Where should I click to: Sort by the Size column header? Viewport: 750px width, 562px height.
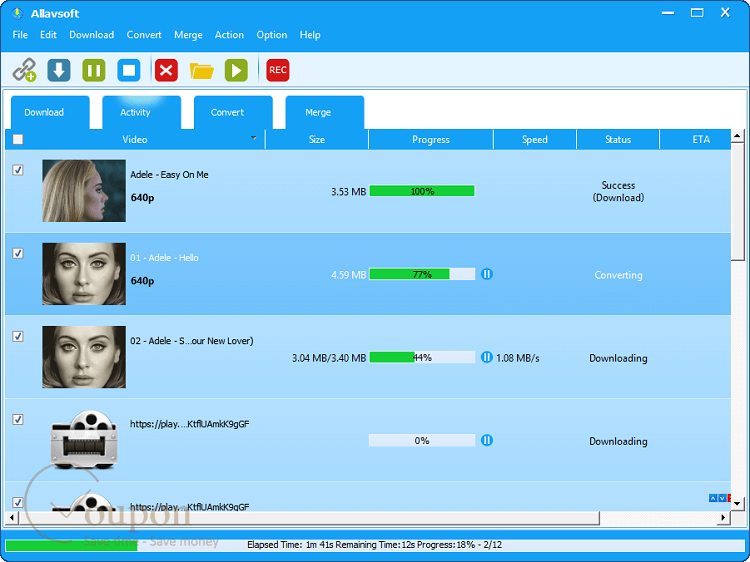pyautogui.click(x=317, y=140)
